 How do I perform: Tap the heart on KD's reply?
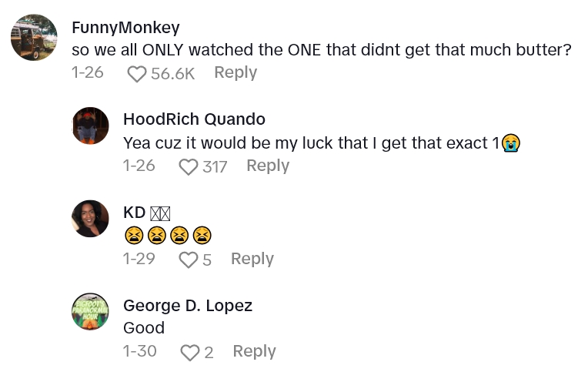click(188, 260)
